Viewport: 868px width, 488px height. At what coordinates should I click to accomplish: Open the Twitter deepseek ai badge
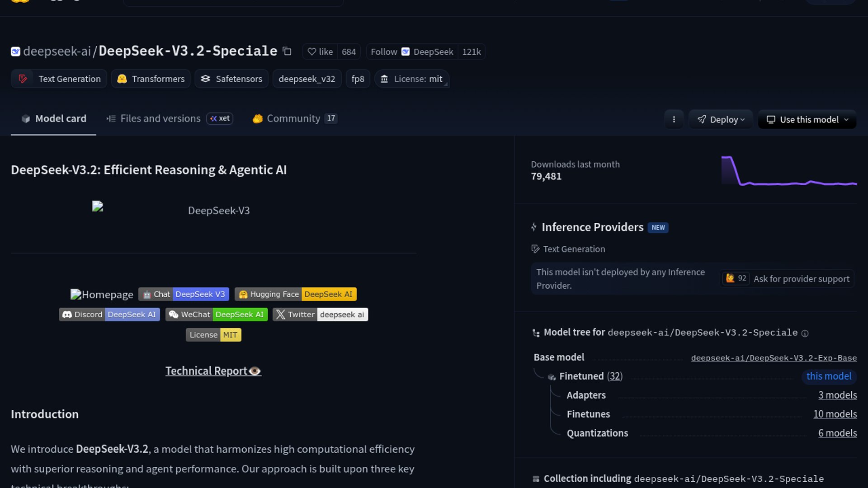pyautogui.click(x=320, y=314)
